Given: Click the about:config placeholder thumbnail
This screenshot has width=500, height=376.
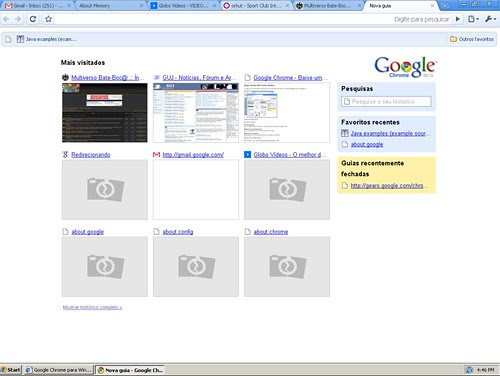Looking at the screenshot, I should (x=196, y=267).
